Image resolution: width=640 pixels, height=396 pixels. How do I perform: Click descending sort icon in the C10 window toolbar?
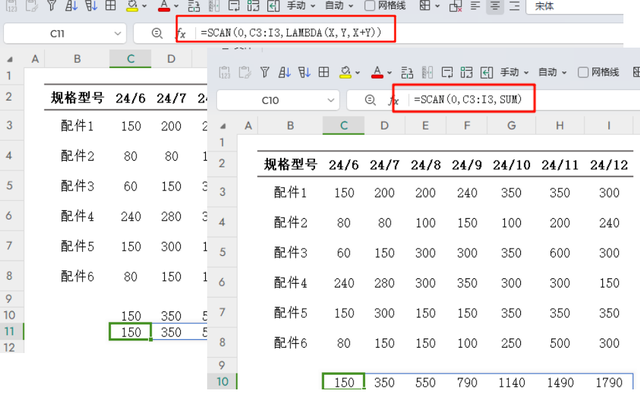pyautogui.click(x=304, y=73)
